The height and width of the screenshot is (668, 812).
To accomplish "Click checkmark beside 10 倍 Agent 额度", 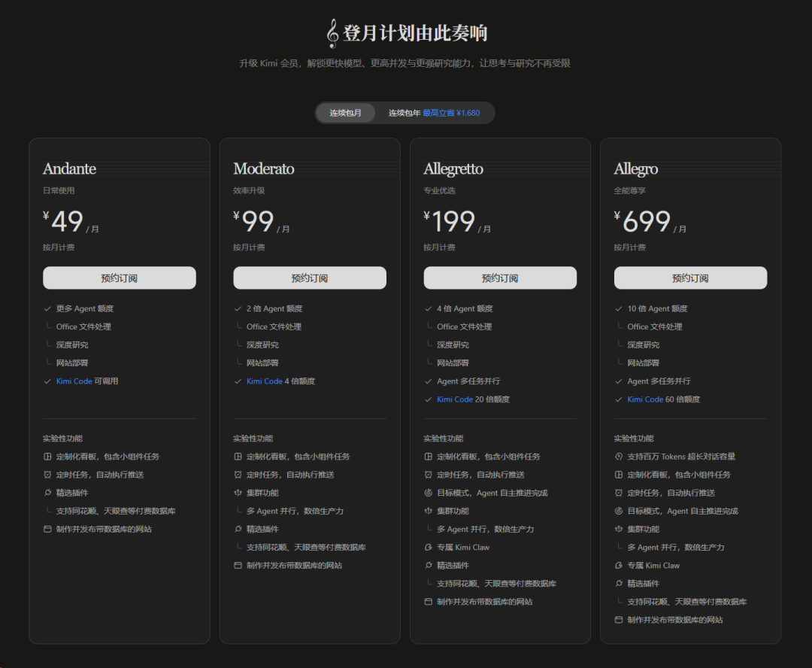I will tap(618, 309).
